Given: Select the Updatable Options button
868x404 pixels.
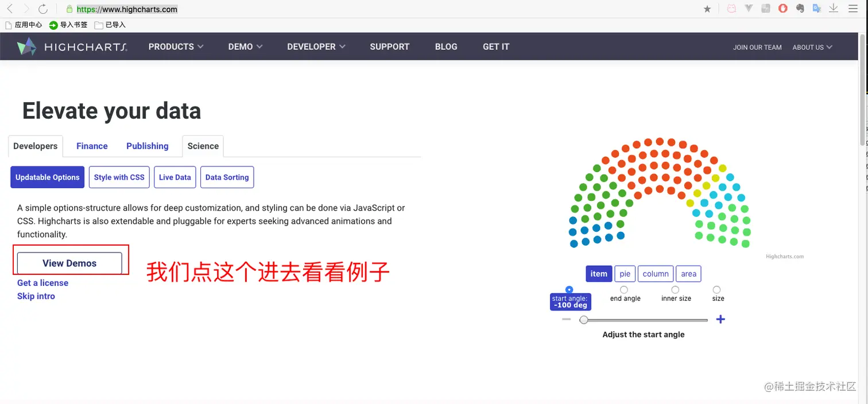Looking at the screenshot, I should point(48,177).
